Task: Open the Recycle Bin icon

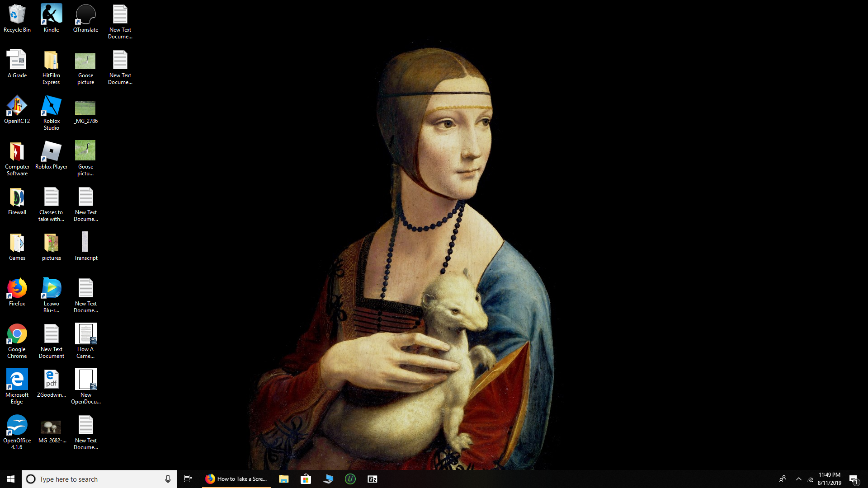Action: click(17, 19)
